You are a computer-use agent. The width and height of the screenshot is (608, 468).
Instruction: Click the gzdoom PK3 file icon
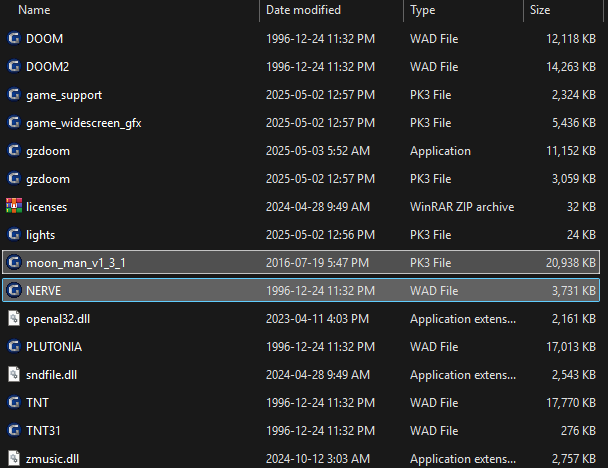14,178
